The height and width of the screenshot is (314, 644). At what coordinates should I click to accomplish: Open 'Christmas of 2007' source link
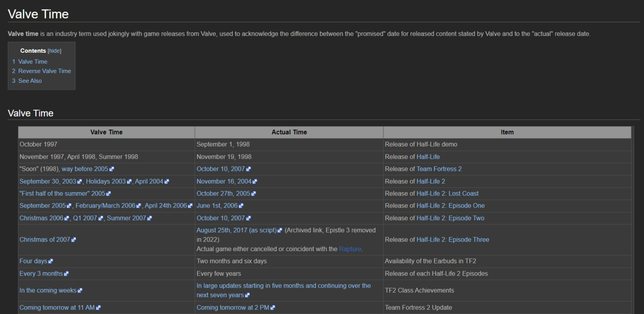[x=45, y=239]
